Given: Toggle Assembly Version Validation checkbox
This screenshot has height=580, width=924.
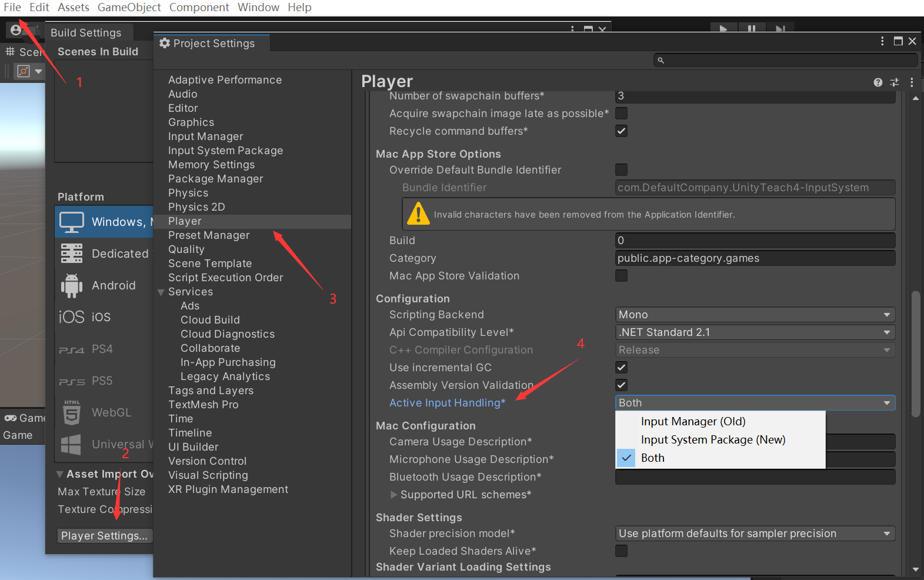Looking at the screenshot, I should tap(621, 385).
